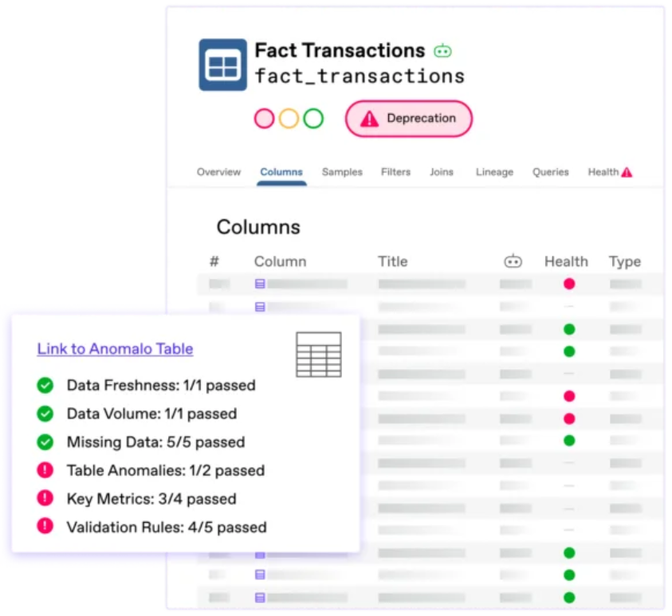Viewport: 672px width, 616px height.
Task: Click 'Data Freshness: 1/1 passed' text
Action: pyautogui.click(x=161, y=386)
